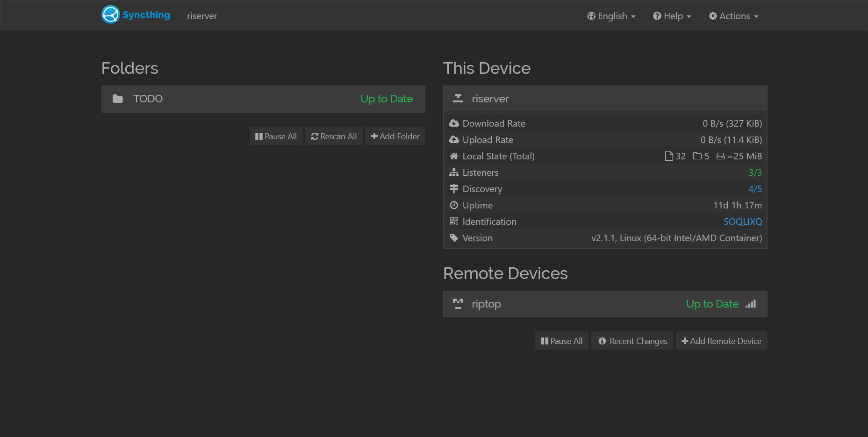Click the Download Rate cloud icon

pyautogui.click(x=454, y=123)
